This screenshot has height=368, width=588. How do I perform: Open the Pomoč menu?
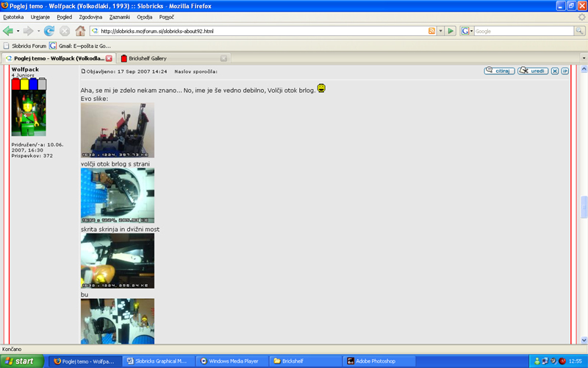[x=167, y=17]
